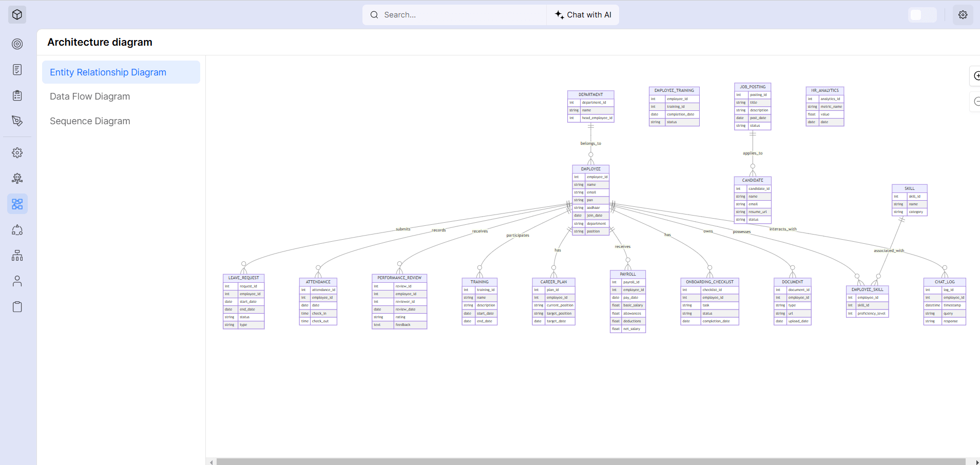Click the Architecture diagram page title
The height and width of the screenshot is (465, 980).
click(x=100, y=42)
